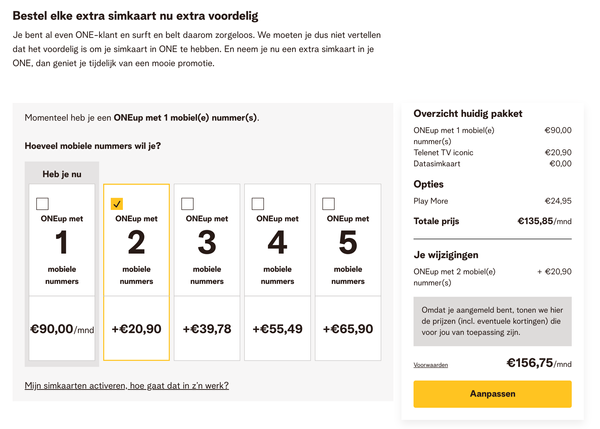Image resolution: width=600 pixels, height=429 pixels.
Task: Open the Voorwaarden link
Action: point(431,365)
